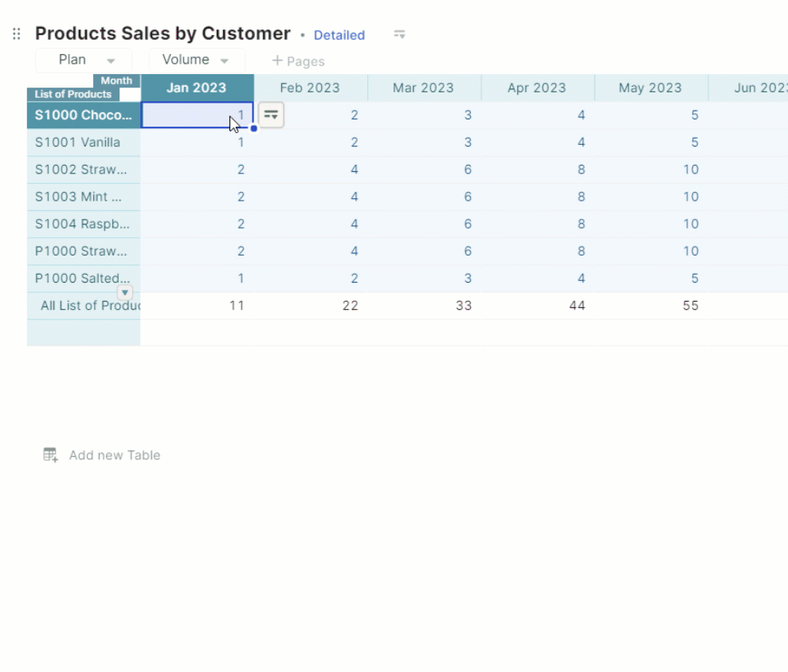Expand the small arrow under P1000 Salted row
The height and width of the screenshot is (672, 788).
(124, 292)
